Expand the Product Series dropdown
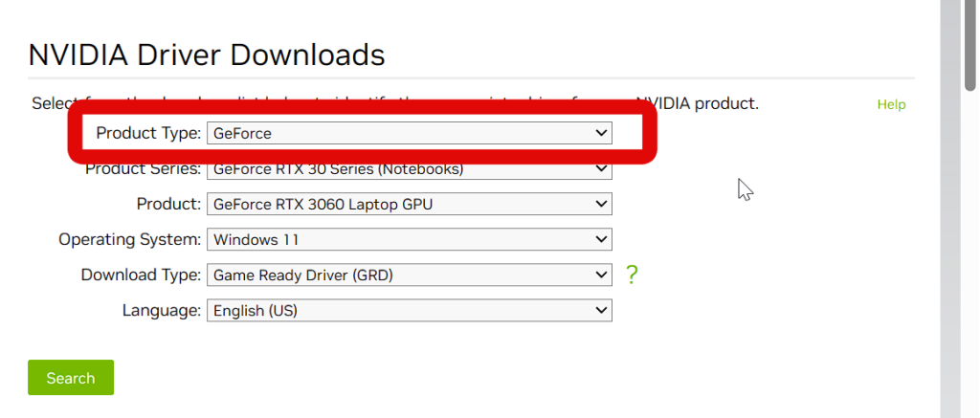This screenshot has height=418, width=980. (x=410, y=170)
